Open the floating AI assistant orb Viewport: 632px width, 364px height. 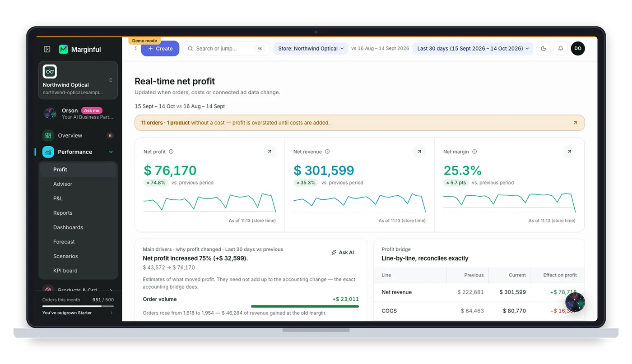tap(575, 302)
